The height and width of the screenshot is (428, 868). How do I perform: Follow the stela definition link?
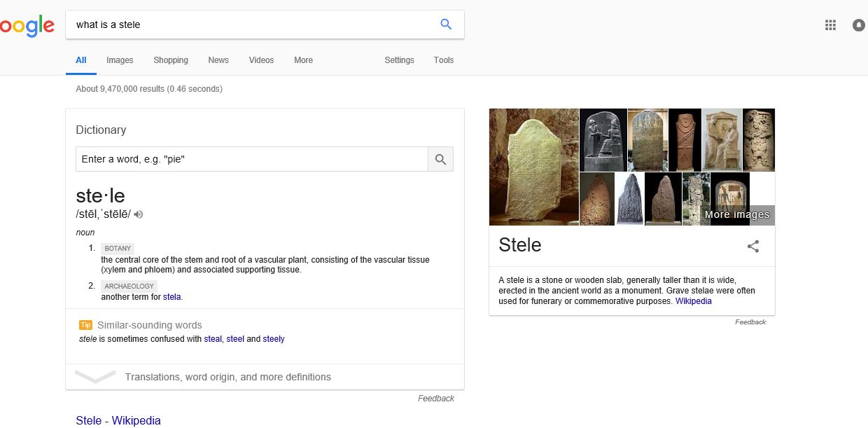(171, 297)
